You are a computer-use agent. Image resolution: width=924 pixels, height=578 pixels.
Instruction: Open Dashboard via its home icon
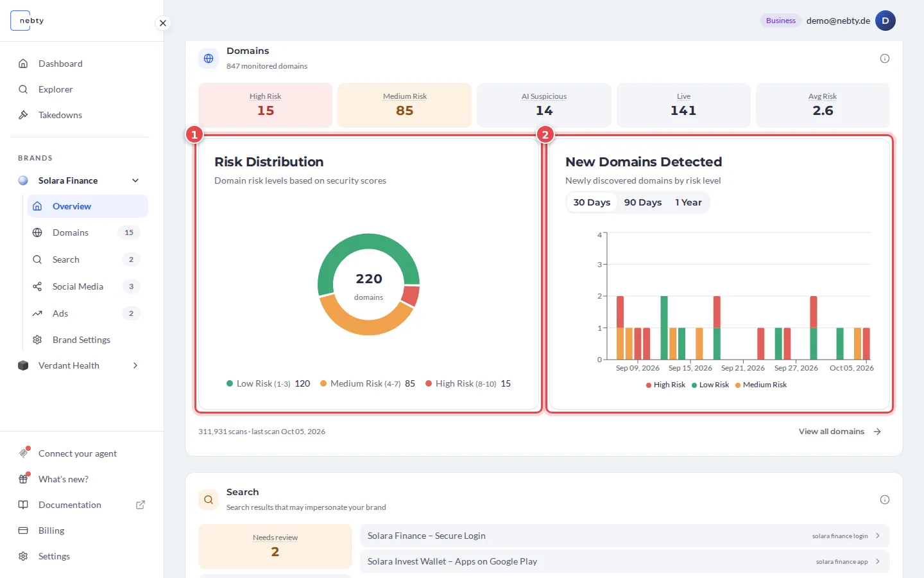tap(23, 64)
